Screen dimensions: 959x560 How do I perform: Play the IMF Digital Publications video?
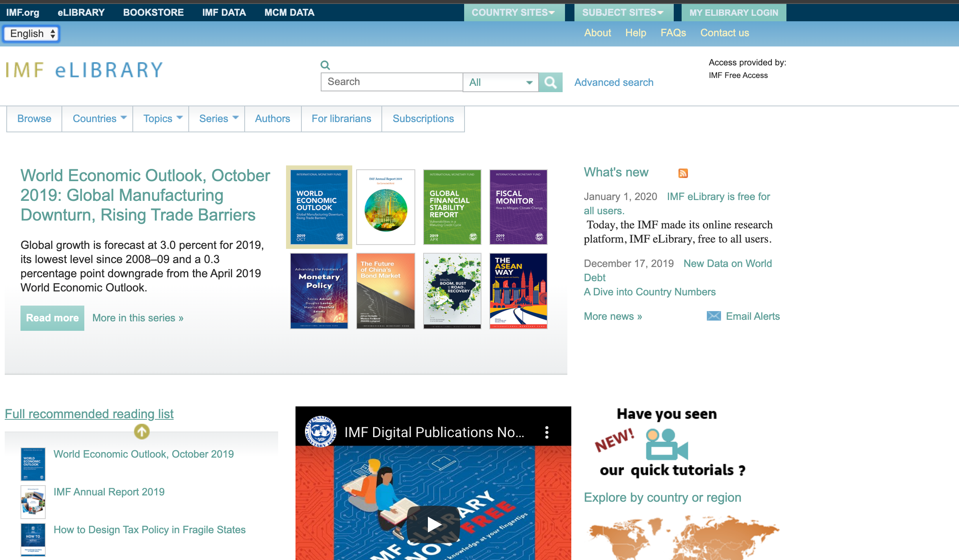[x=433, y=524]
